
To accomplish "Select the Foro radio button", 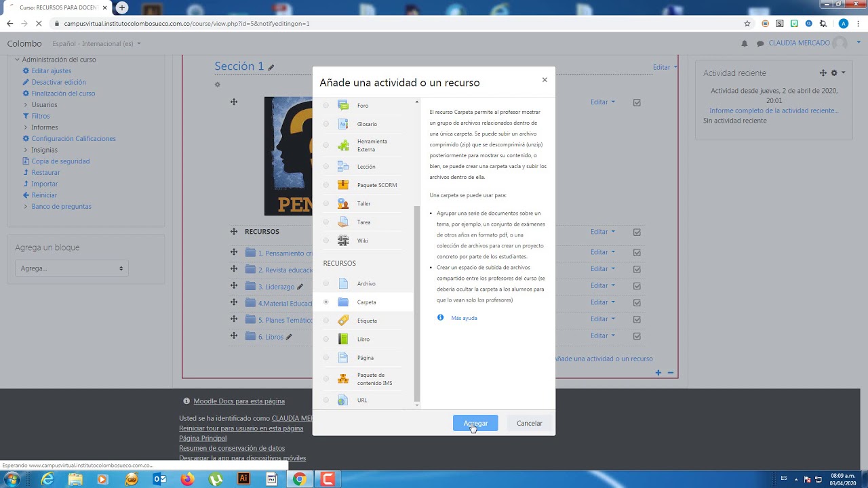I will 326,105.
